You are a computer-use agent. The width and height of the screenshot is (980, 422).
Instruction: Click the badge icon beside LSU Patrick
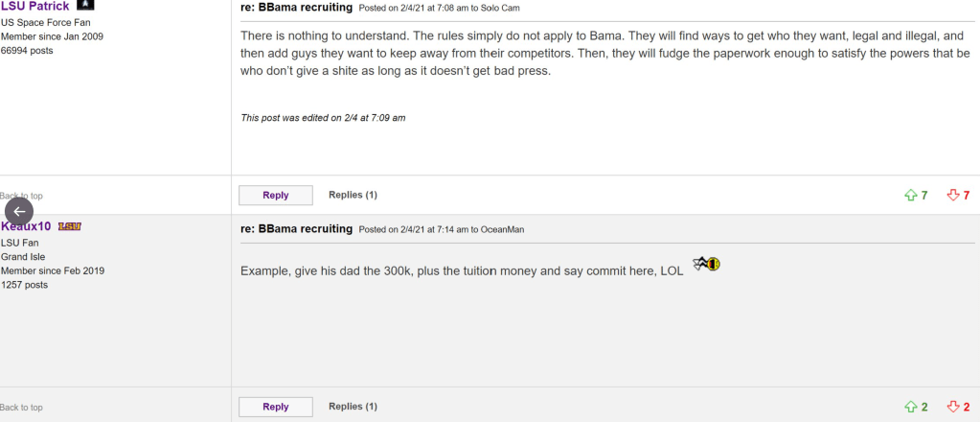coord(84,6)
